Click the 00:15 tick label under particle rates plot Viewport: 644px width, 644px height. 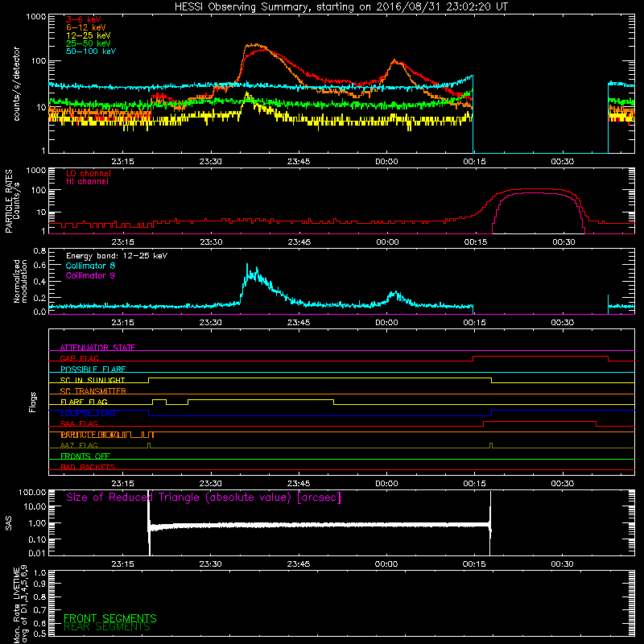tap(475, 242)
